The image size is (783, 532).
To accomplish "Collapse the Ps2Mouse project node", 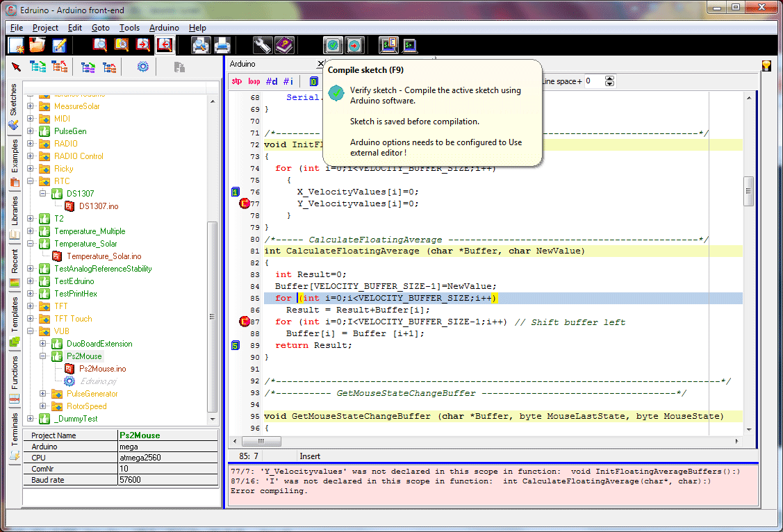I will pyautogui.click(x=43, y=356).
